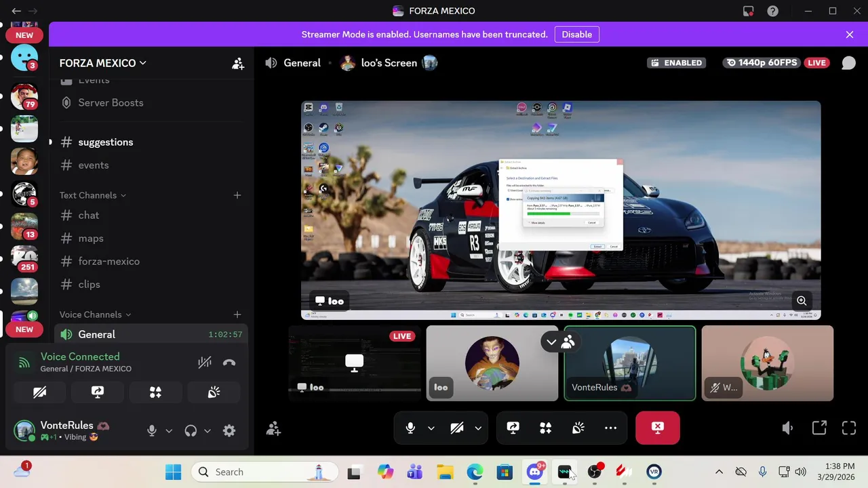This screenshot has width=868, height=488.
Task: Share screen button in voice panel
Action: 98,392
